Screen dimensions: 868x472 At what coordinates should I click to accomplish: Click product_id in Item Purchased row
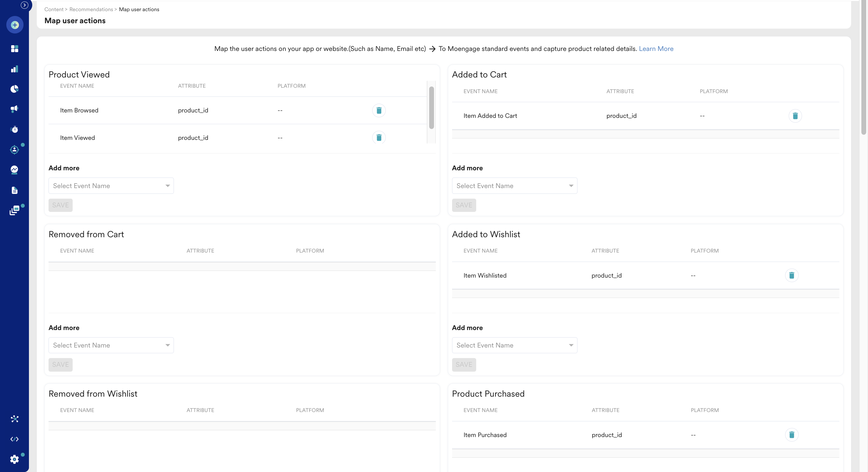click(607, 435)
